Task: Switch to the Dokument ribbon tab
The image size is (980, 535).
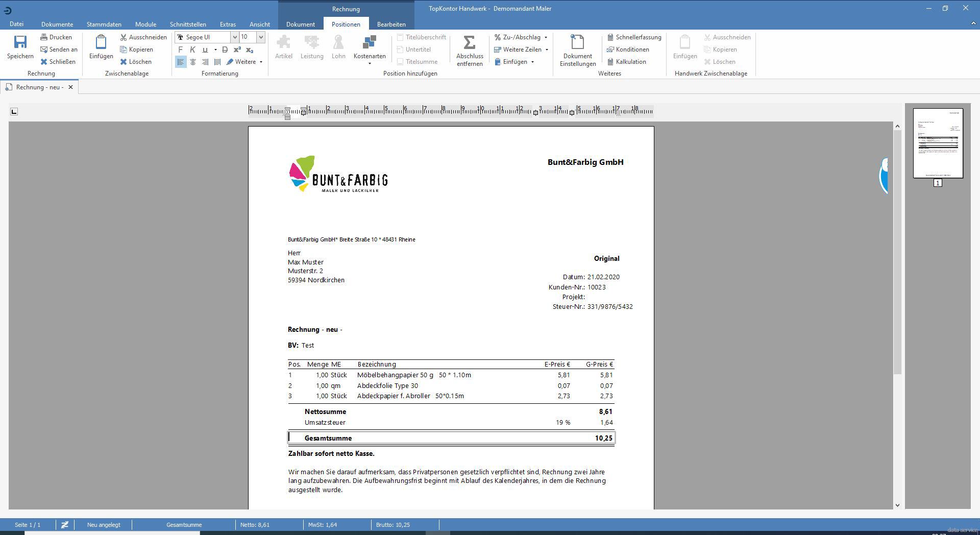Action: tap(300, 24)
